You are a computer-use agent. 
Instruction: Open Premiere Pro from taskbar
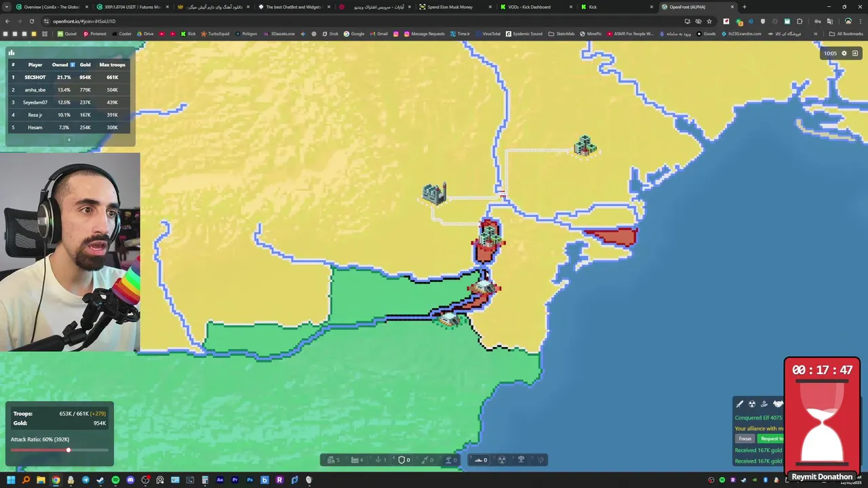click(x=235, y=480)
